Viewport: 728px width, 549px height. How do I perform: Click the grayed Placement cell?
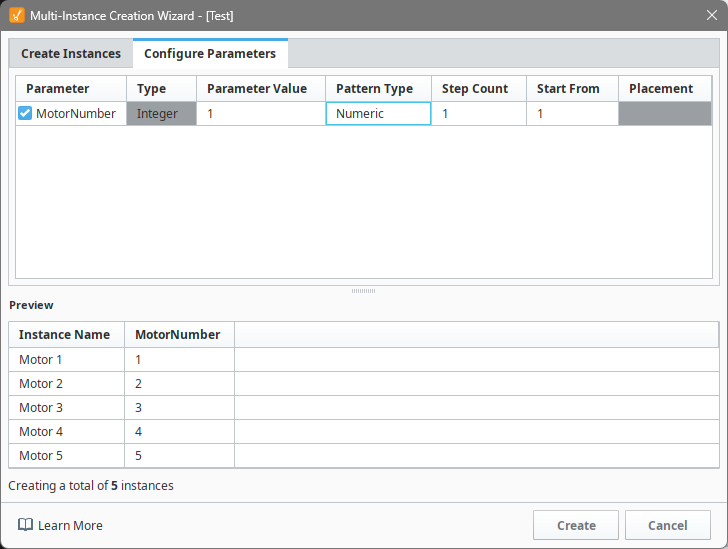pos(664,114)
